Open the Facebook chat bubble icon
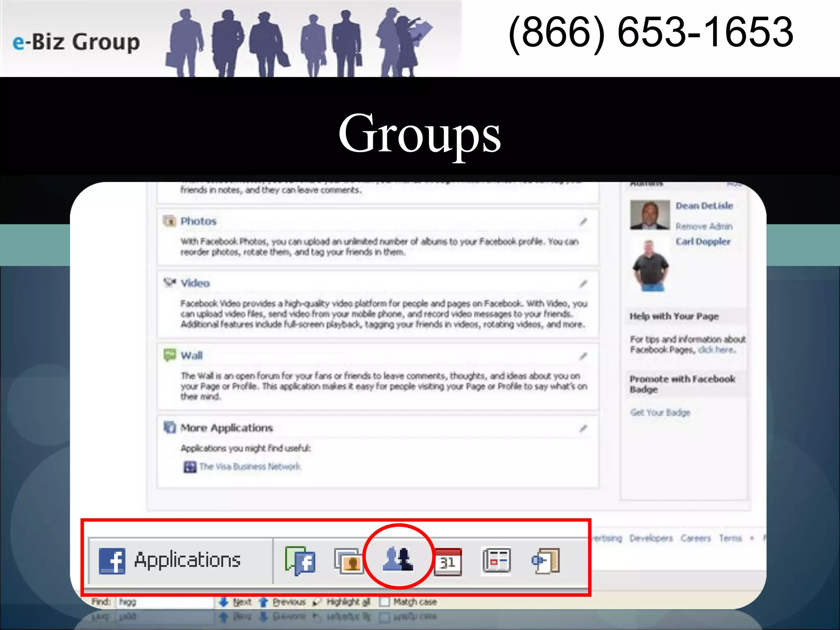This screenshot has height=630, width=840. pyautogui.click(x=300, y=561)
